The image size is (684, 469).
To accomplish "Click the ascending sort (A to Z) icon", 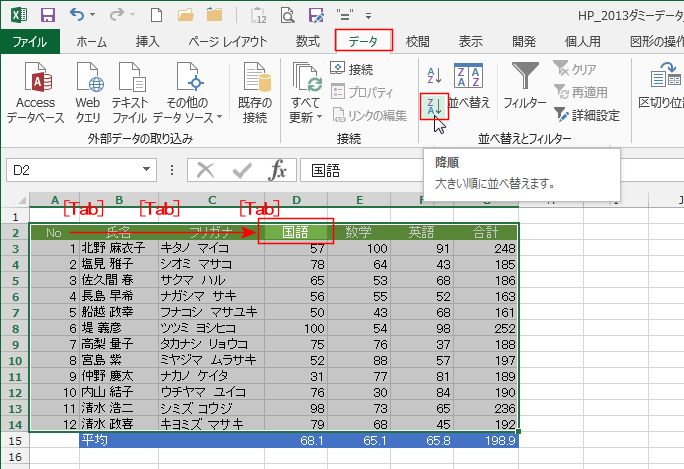I will point(434,75).
